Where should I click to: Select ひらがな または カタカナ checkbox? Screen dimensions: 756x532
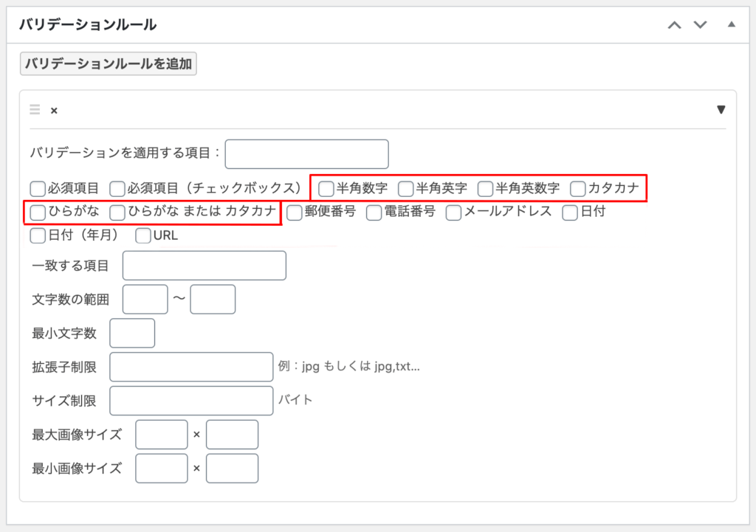pos(117,212)
